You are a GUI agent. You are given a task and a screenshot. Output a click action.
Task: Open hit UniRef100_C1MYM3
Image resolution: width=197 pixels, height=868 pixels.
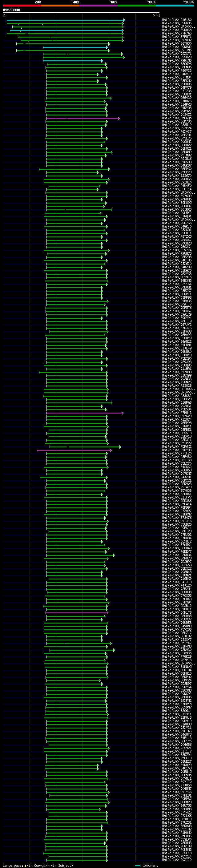pyautogui.click(x=177, y=450)
